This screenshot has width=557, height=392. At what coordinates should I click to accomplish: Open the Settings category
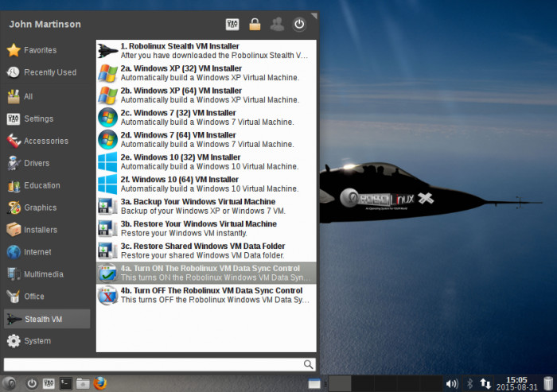46,118
